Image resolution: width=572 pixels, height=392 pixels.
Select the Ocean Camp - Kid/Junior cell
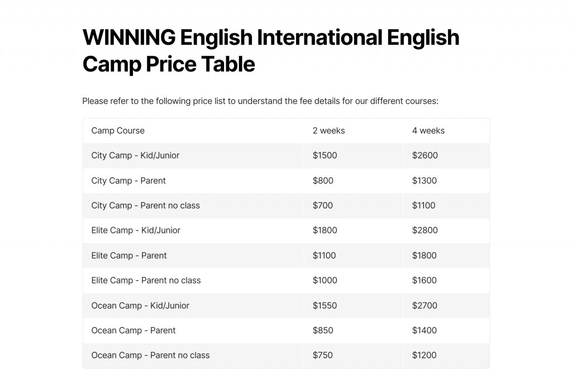click(x=140, y=305)
